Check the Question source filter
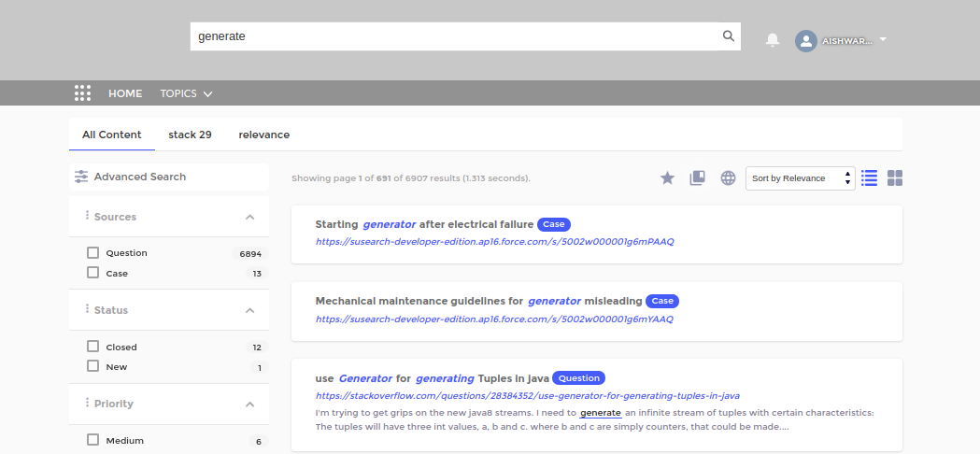 pos(92,253)
